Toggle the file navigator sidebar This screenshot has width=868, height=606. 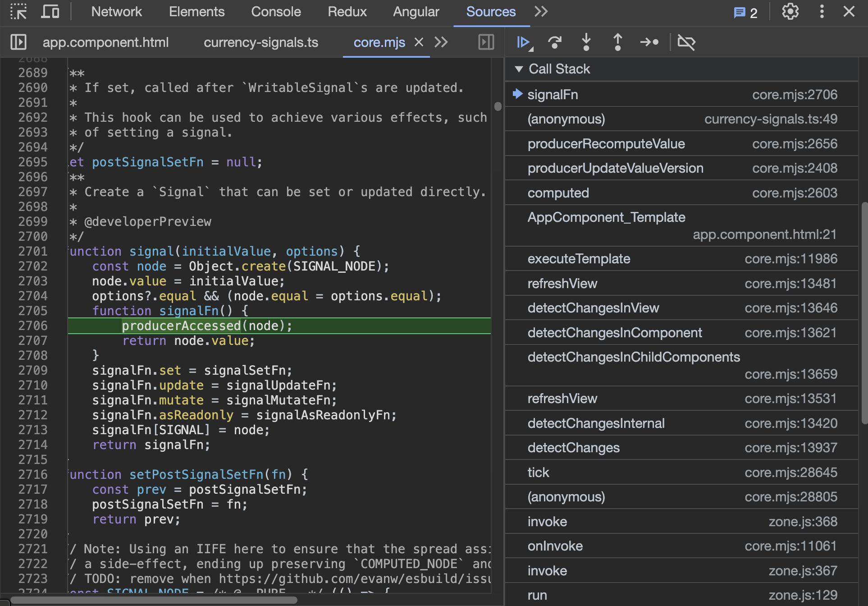18,42
